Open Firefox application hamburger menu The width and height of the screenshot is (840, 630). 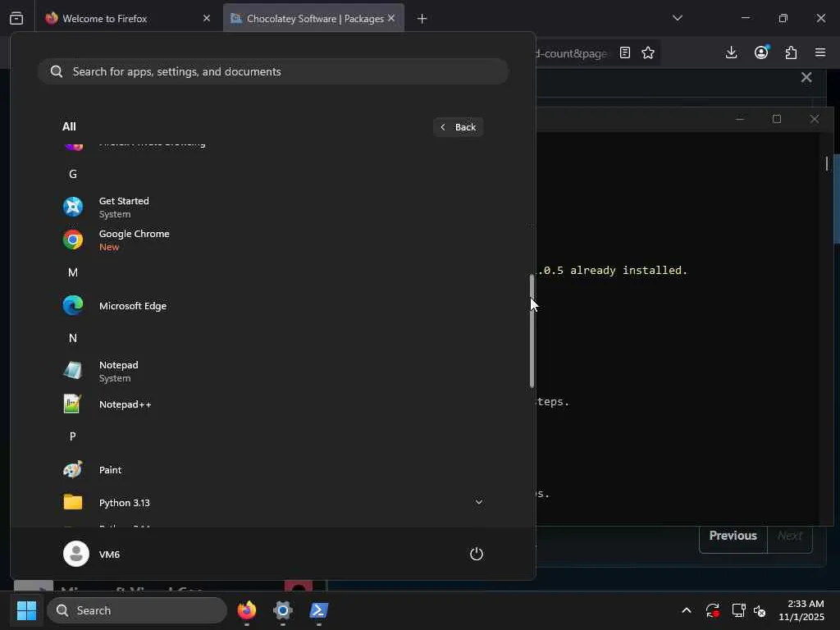[820, 52]
